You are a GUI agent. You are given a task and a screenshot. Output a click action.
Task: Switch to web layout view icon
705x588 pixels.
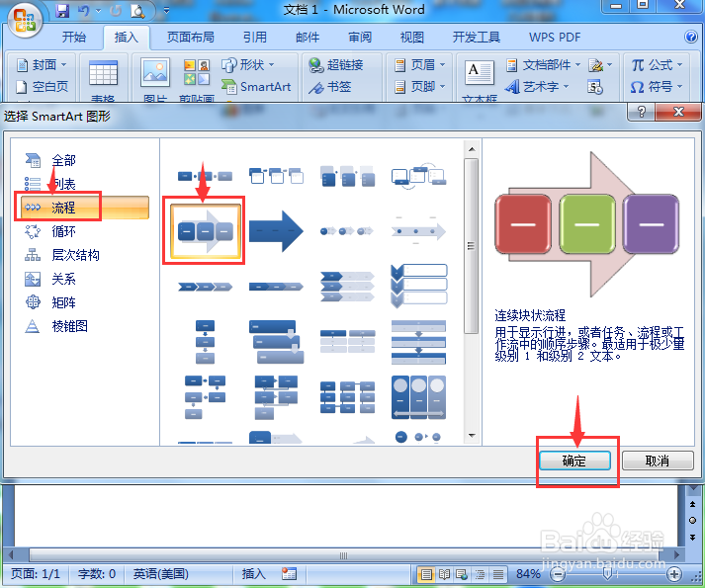click(x=462, y=574)
